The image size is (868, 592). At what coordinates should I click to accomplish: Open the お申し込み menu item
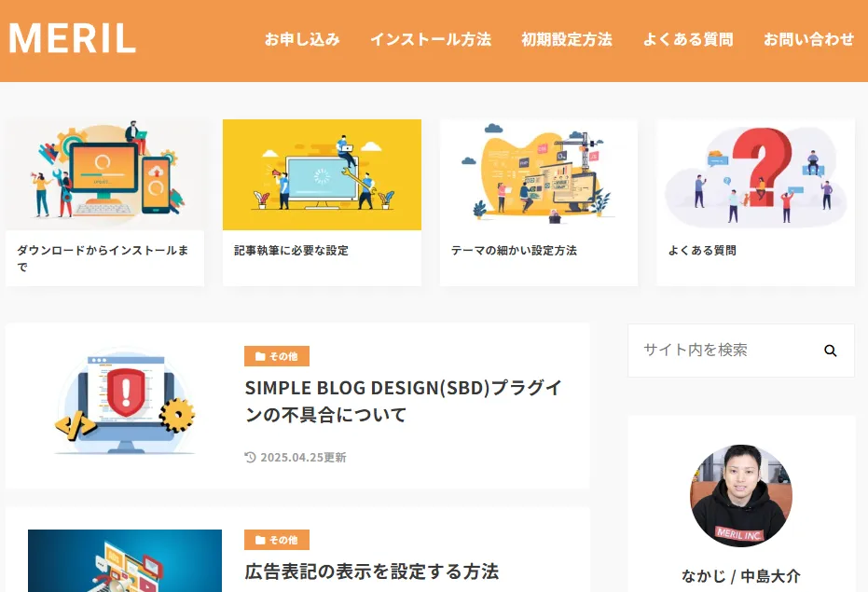[301, 39]
